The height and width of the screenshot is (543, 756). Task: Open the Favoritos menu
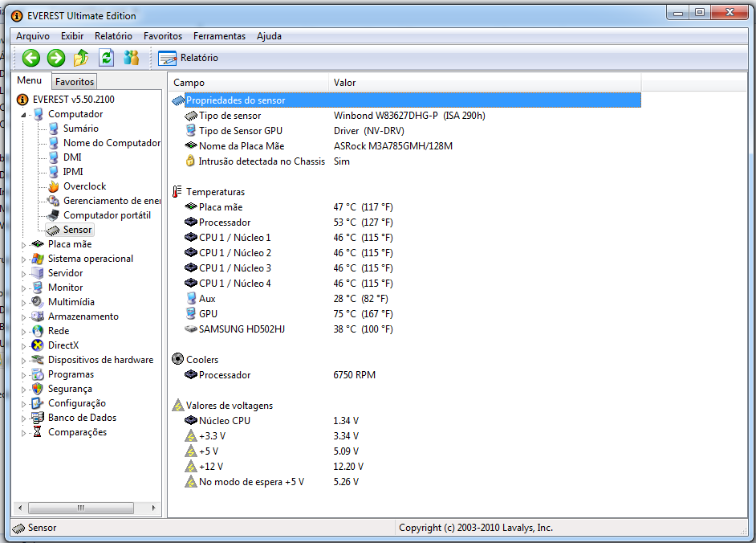tap(163, 36)
